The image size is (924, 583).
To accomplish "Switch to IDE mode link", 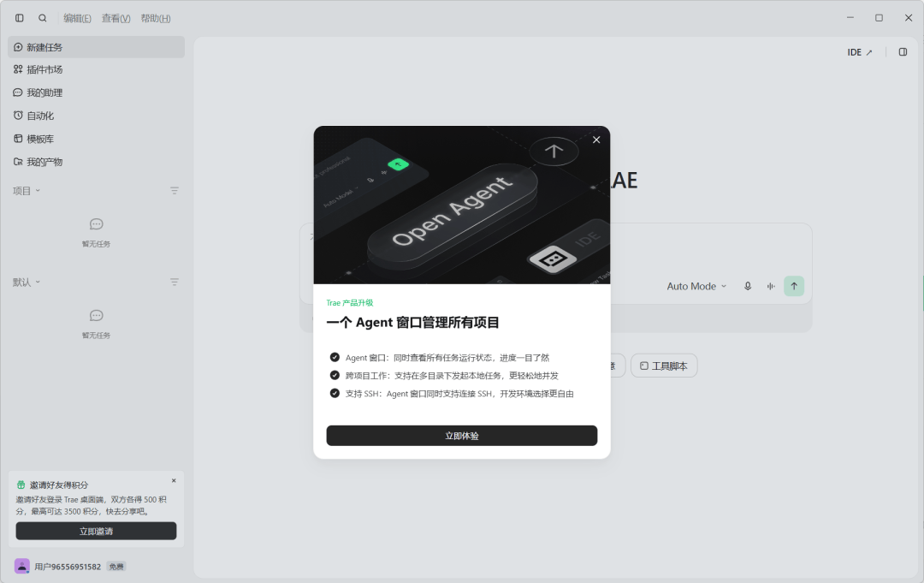I will [x=859, y=52].
